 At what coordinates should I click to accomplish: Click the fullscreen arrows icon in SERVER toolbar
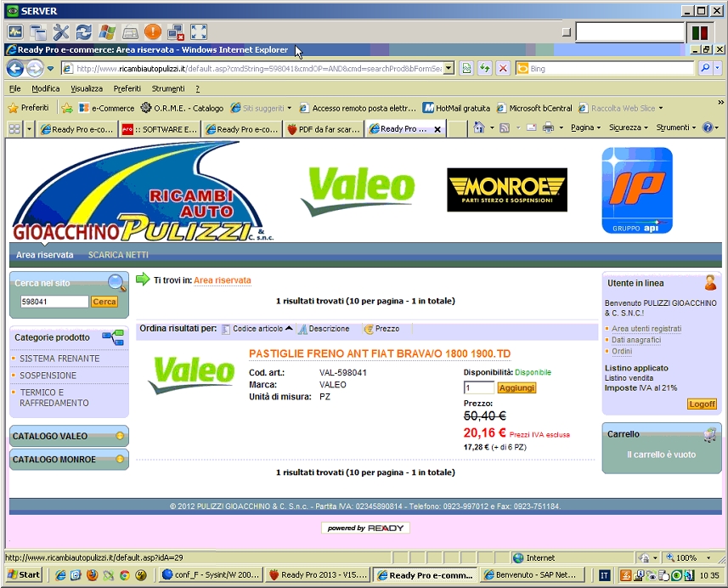199,32
